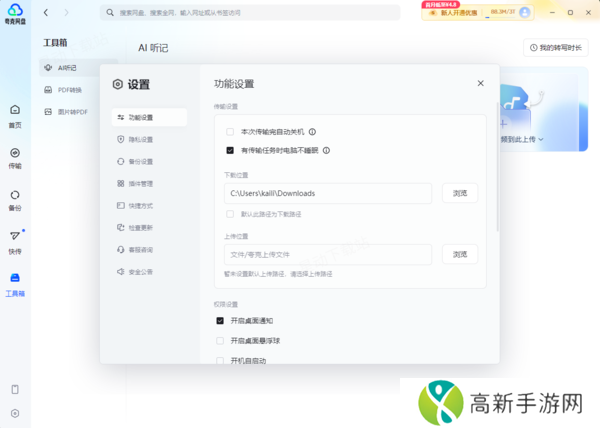This screenshot has height=428, width=600.
Task: Focus the top search input field
Action: [250, 13]
